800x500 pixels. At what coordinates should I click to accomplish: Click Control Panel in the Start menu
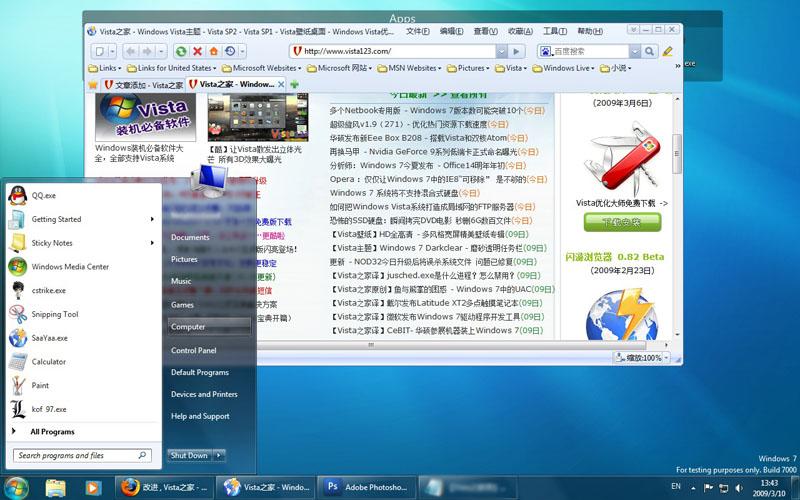[193, 350]
